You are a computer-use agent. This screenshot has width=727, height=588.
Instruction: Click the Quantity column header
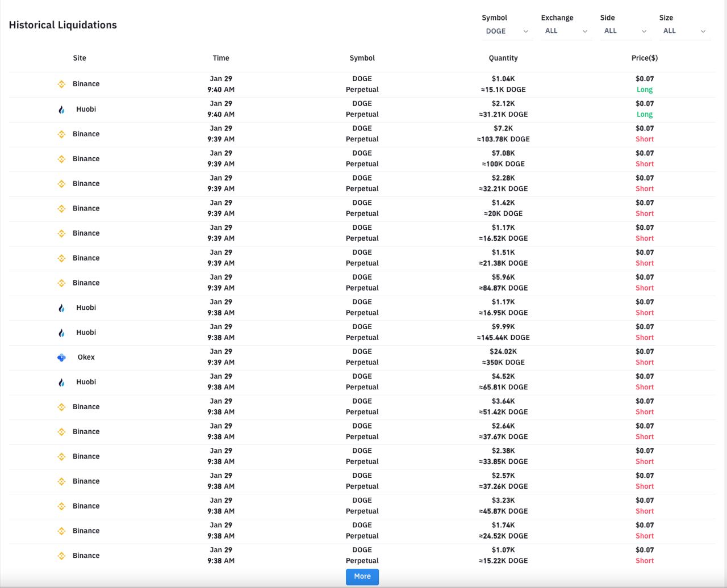tap(503, 58)
